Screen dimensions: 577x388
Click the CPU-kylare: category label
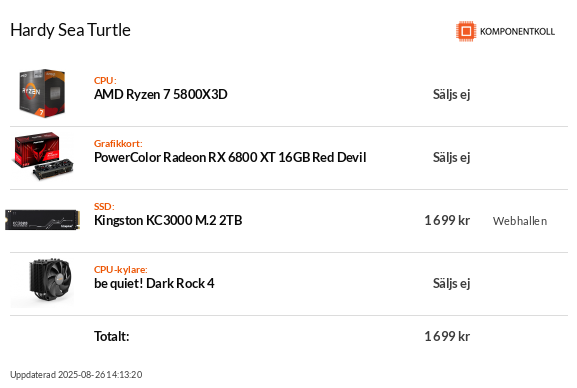click(121, 269)
